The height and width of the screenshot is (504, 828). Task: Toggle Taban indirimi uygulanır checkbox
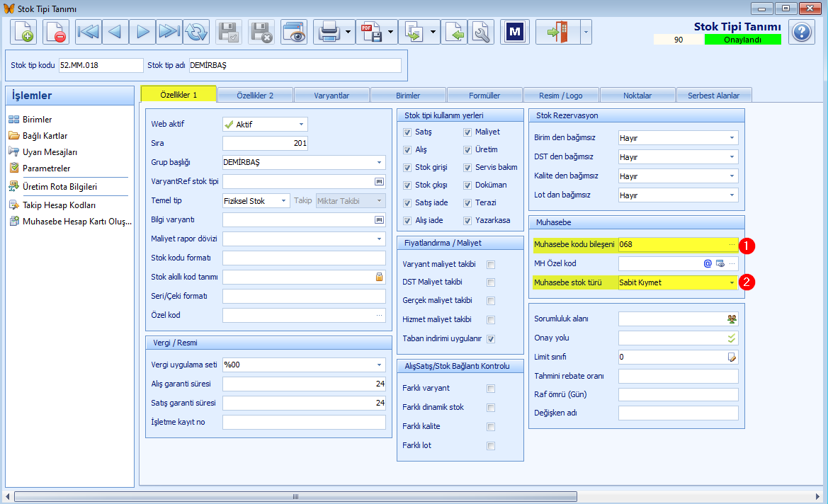491,339
